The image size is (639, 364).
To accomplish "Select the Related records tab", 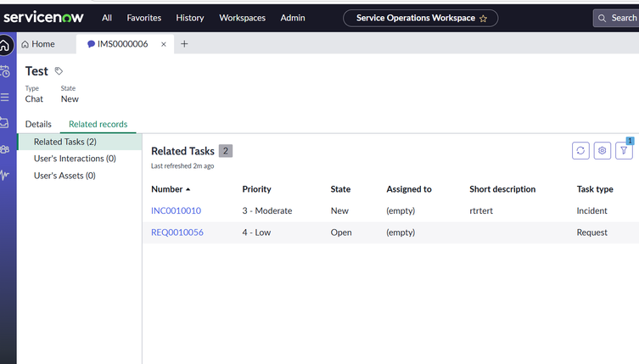I will point(98,124).
